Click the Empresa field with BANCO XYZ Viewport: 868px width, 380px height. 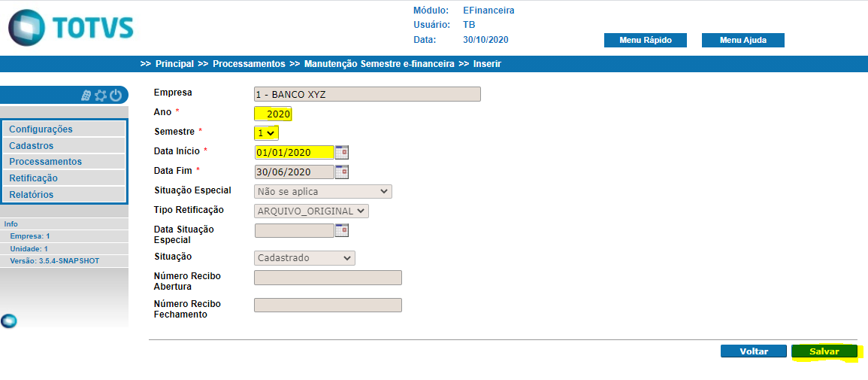[367, 94]
